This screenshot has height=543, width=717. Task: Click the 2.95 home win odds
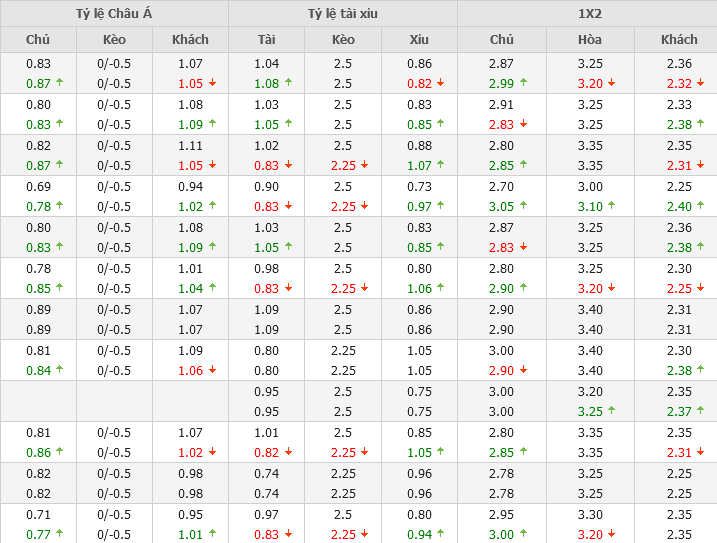(502, 514)
